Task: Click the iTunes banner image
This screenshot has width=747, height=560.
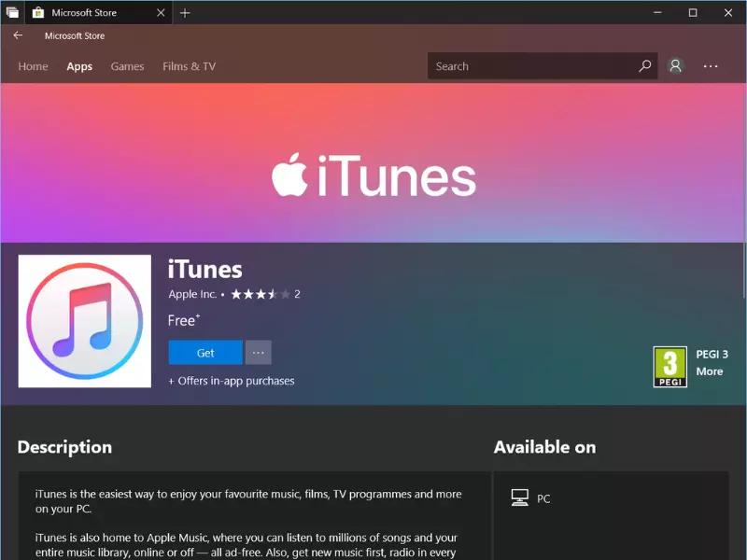Action: tap(373, 162)
